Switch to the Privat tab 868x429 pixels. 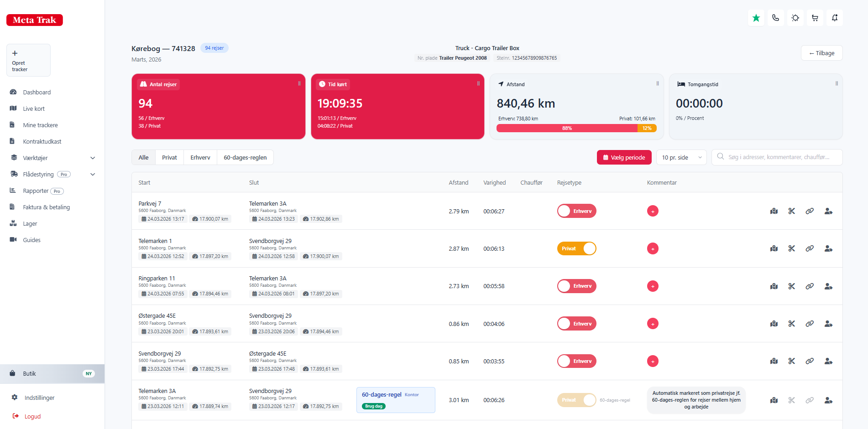[x=169, y=157]
